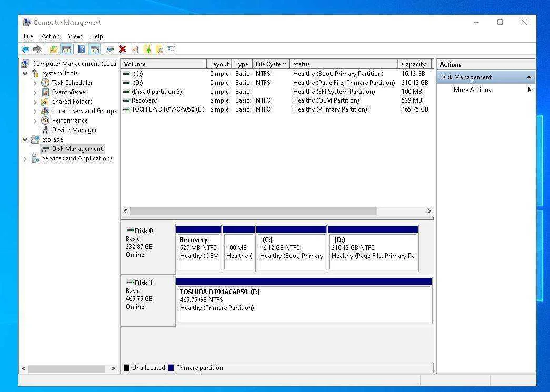Viewport: 550px width, 392px height.
Task: Expand the Local Users and Groups node
Action: (x=35, y=112)
